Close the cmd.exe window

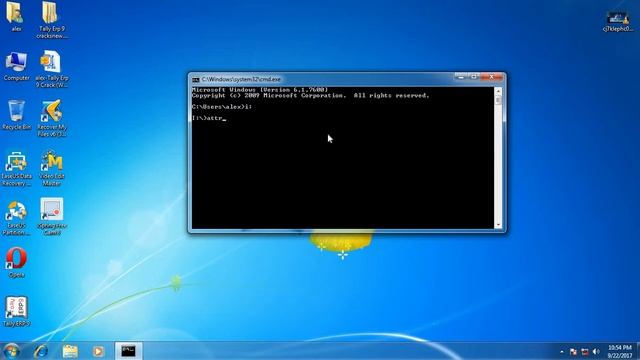click(x=492, y=77)
